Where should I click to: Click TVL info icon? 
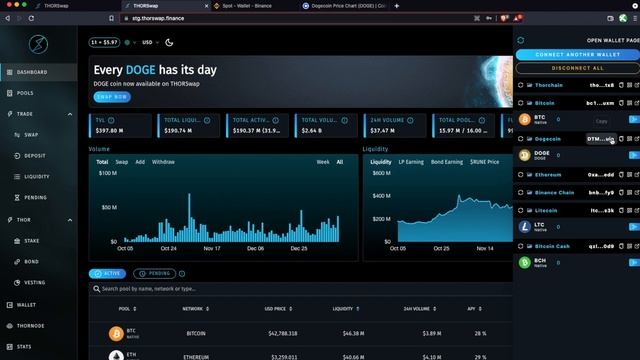pos(111,120)
